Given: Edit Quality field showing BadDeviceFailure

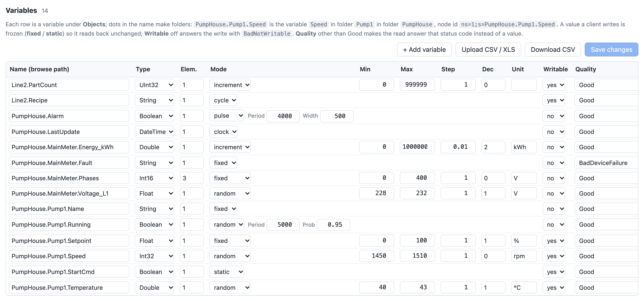Looking at the screenshot, I should [x=606, y=163].
